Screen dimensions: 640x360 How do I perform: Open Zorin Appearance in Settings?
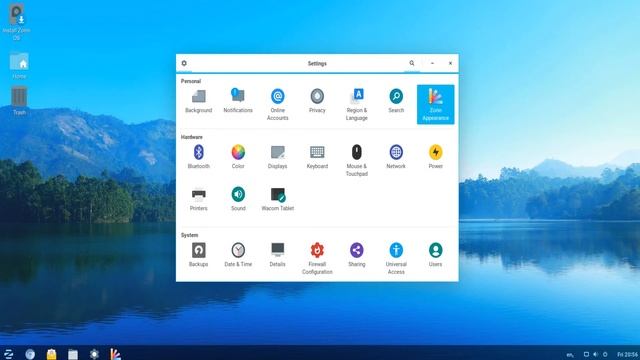[436, 104]
